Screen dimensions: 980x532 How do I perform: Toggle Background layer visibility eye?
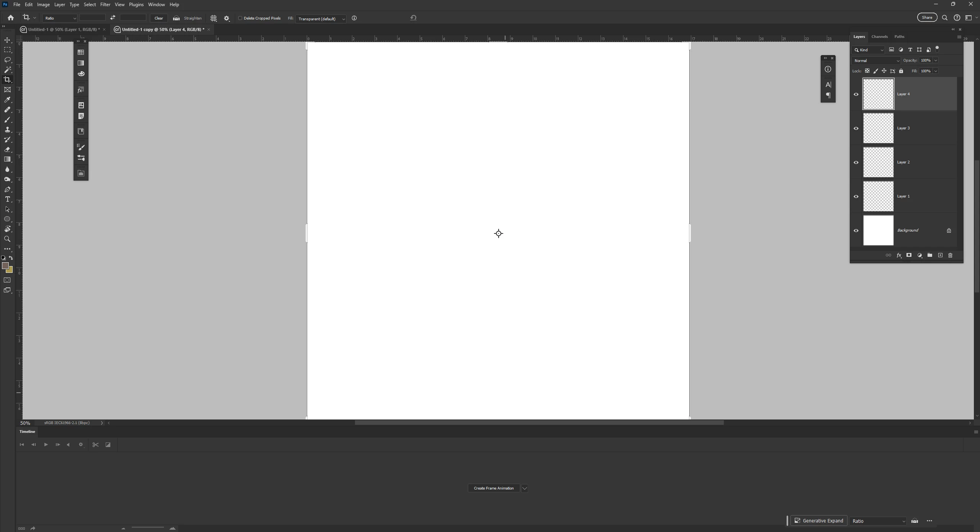[x=856, y=230]
